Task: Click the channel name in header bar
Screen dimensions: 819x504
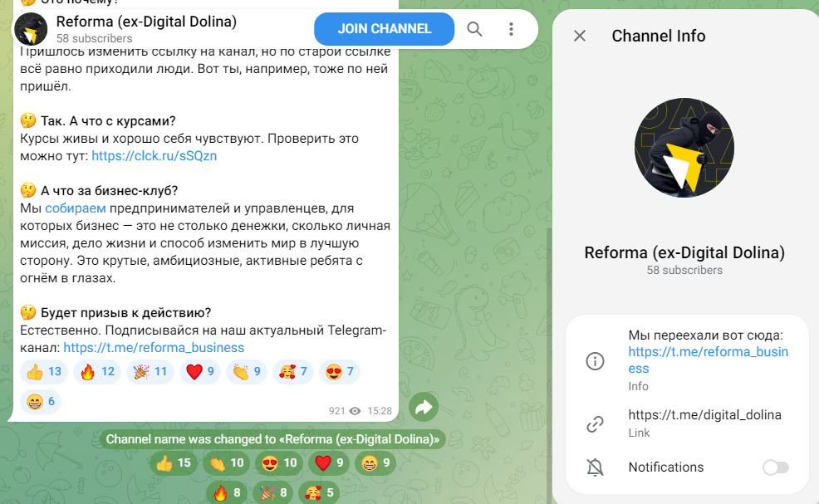Action: point(146,22)
